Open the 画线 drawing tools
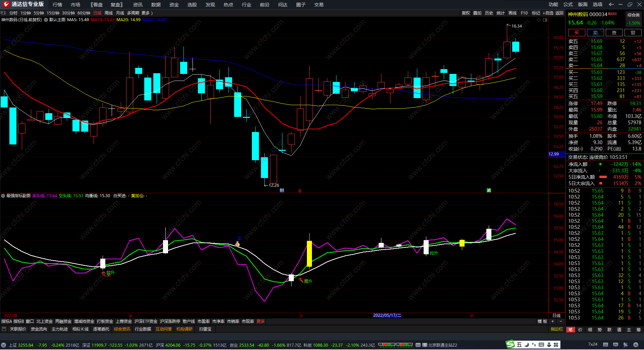 513,13
